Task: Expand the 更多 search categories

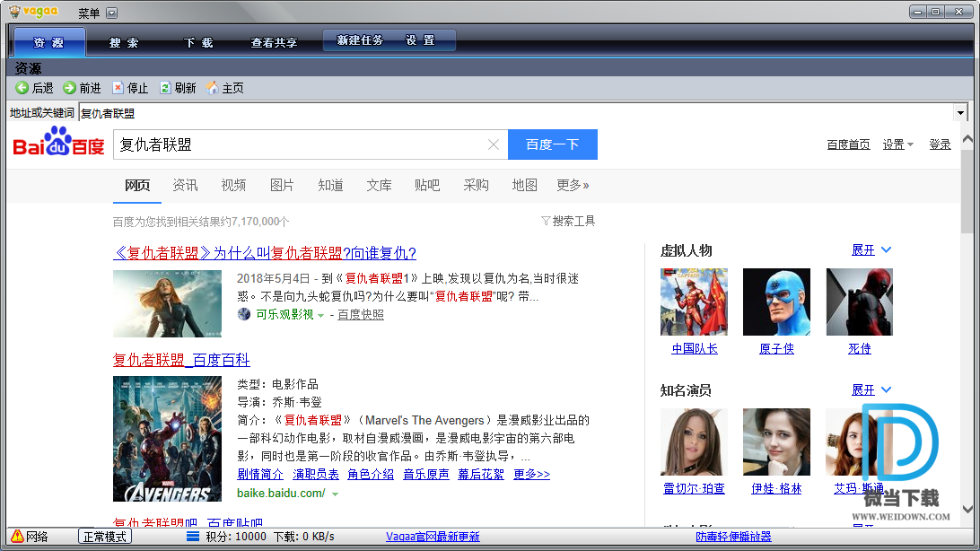Action: click(x=573, y=185)
